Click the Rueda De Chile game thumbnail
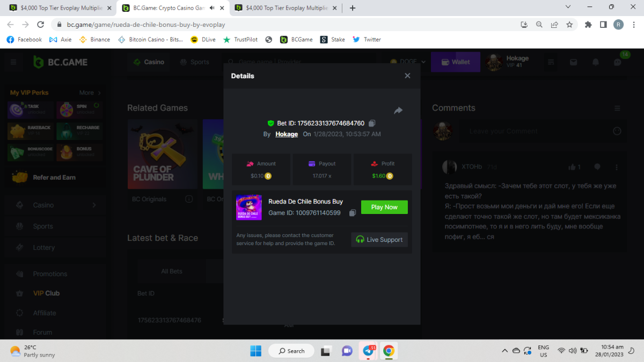The width and height of the screenshot is (644, 362). click(x=249, y=208)
